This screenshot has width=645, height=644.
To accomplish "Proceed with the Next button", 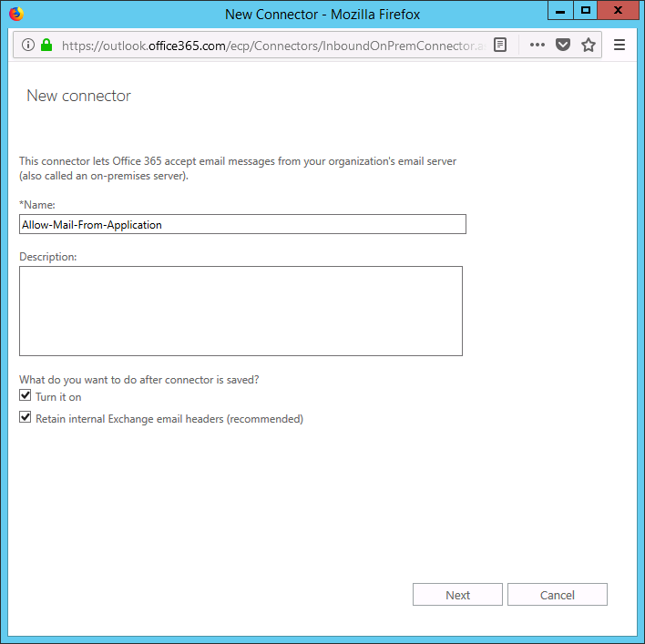I will click(x=457, y=594).
